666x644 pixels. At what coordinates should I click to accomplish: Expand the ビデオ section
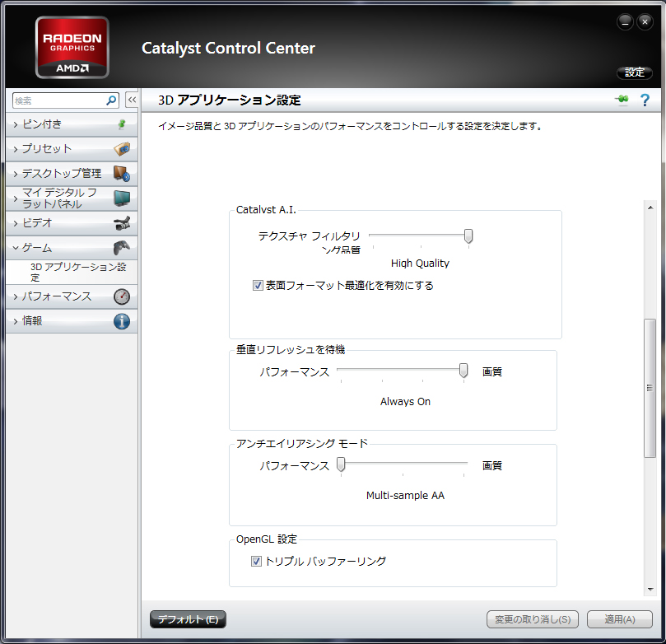(x=72, y=223)
